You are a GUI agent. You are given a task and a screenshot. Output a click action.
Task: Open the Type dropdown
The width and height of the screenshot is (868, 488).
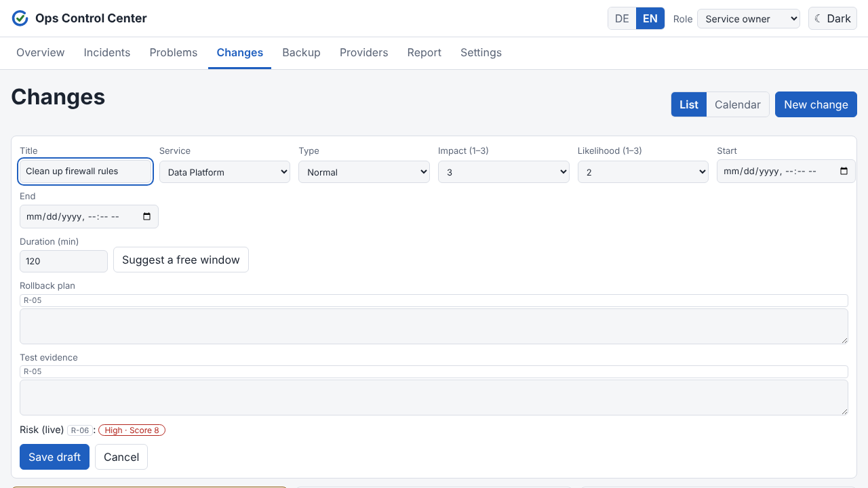364,172
